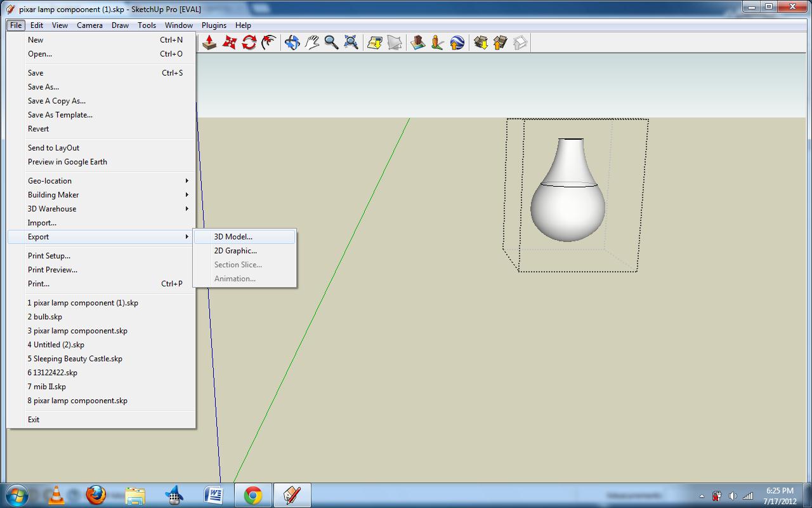Open the Draw menu
The width and height of the screenshot is (812, 508).
[x=120, y=25]
